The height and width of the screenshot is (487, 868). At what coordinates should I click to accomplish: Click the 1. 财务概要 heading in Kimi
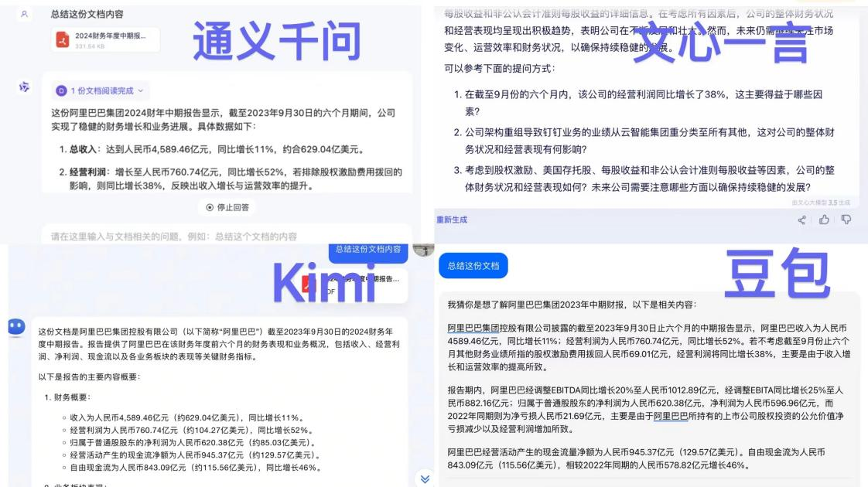67,397
